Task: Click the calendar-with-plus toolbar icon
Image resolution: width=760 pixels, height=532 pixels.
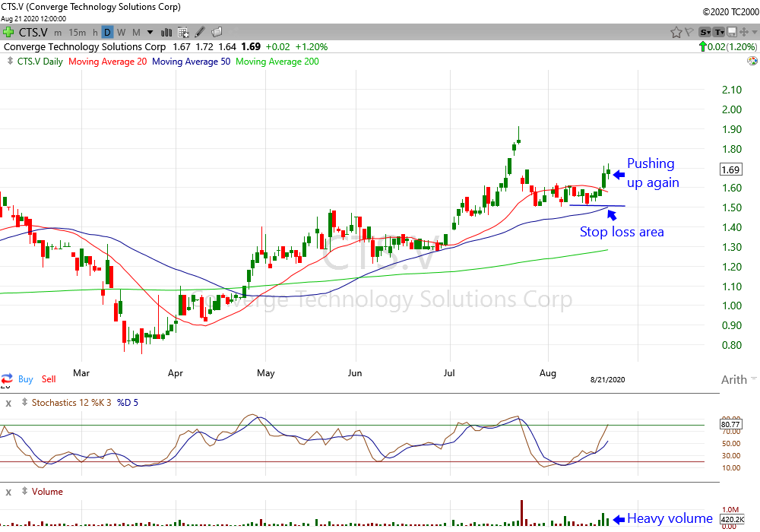Action: tap(183, 33)
